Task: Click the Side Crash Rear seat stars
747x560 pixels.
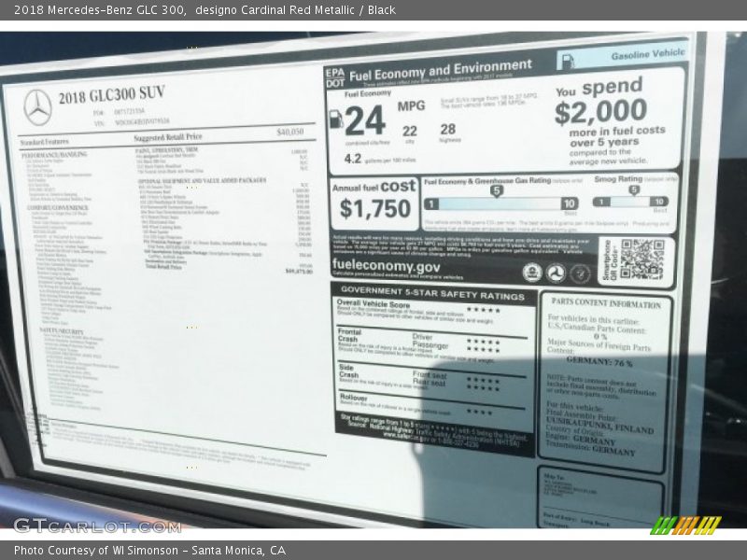Action: tap(483, 388)
